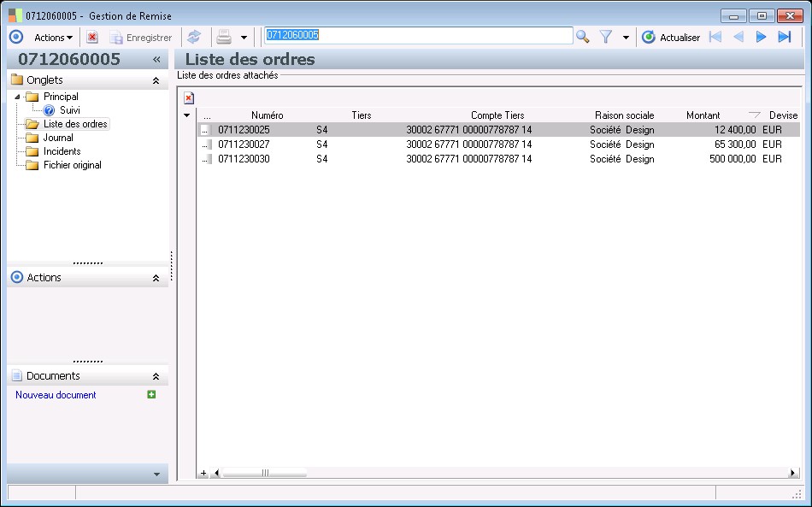
Task: Go to the last record arrow
Action: [784, 37]
